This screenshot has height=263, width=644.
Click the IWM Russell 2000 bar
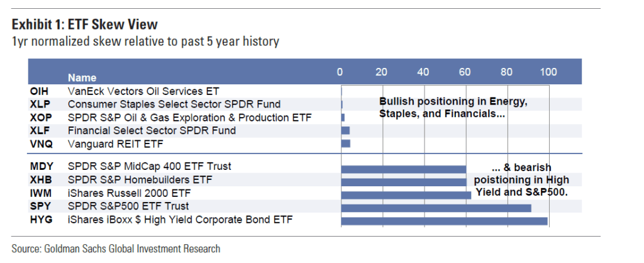[x=406, y=194]
